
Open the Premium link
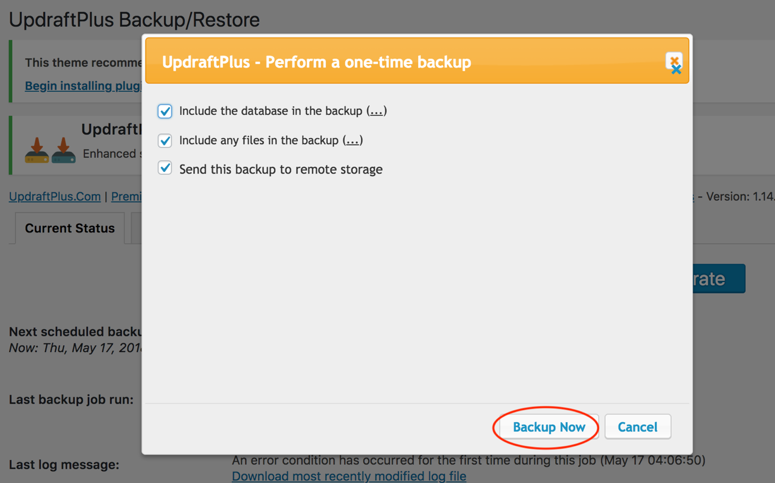point(126,196)
